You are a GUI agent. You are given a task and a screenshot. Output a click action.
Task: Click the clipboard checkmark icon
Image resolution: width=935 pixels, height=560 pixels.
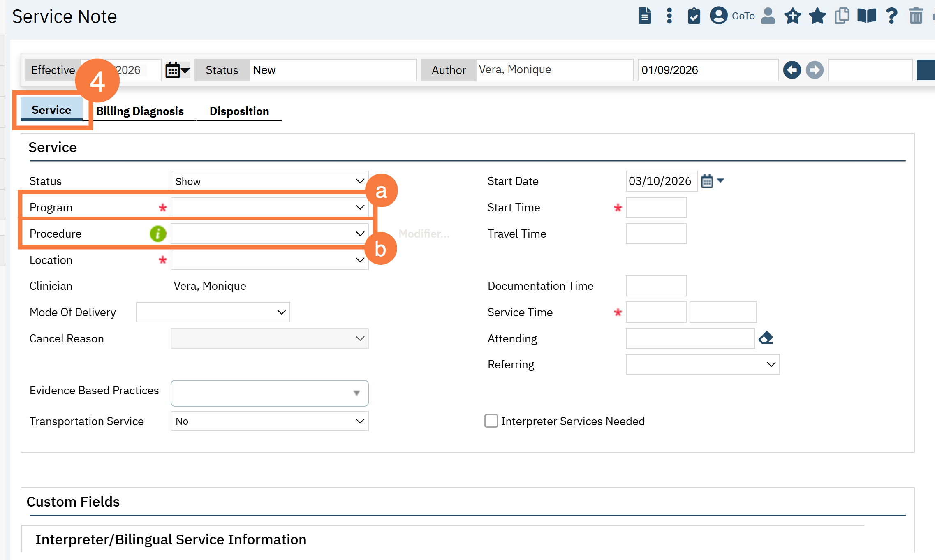pos(694,16)
